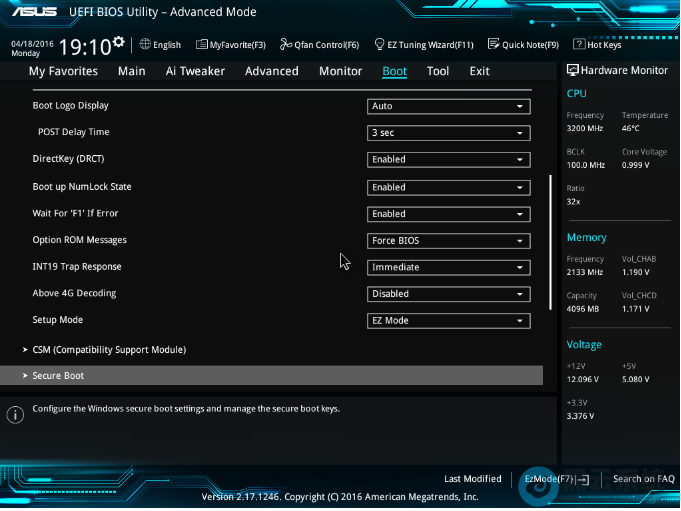
Task: Show the Hot Keys help
Action: coord(597,45)
